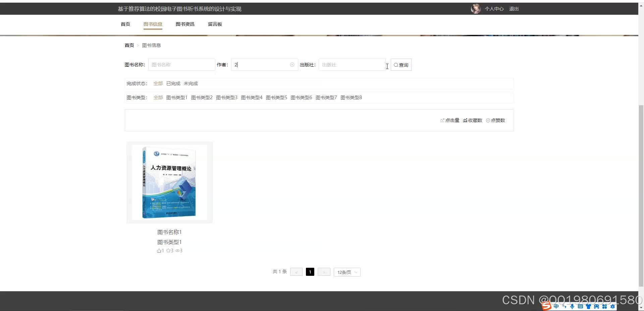Filter by 图书类型4

(252, 98)
